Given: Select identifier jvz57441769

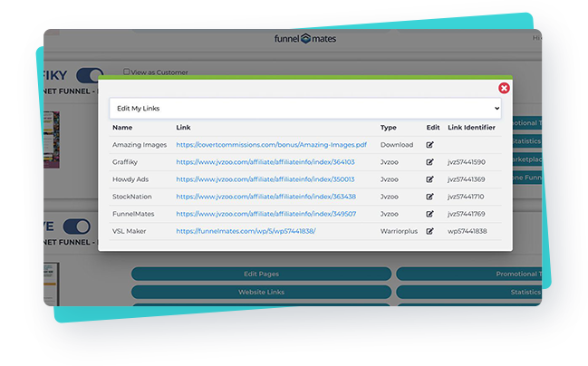Looking at the screenshot, I should click(466, 214).
